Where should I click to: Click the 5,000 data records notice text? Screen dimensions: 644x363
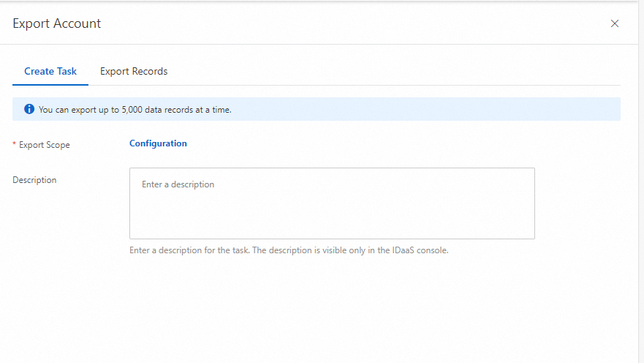click(x=135, y=110)
